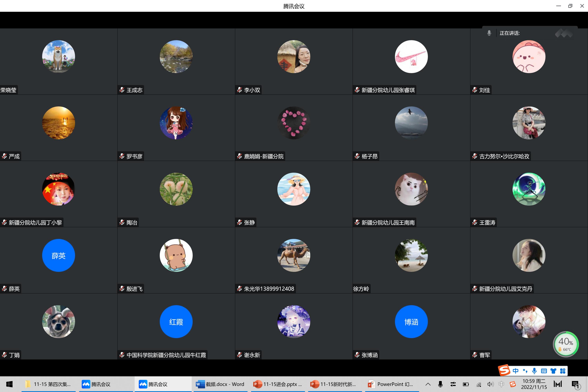This screenshot has height=392, width=588.
Task: Select 新疆分院幼儿园王南南's white cat avatar
Action: tap(411, 189)
